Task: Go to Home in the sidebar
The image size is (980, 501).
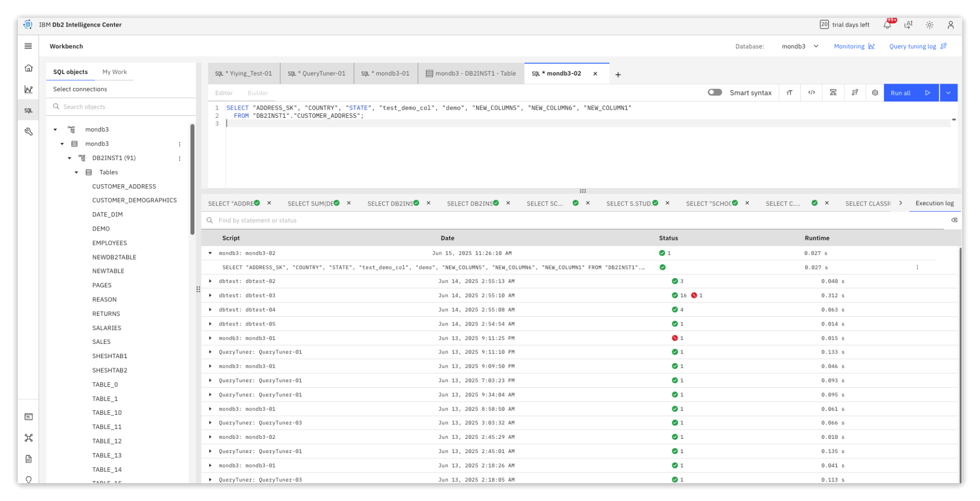Action: [29, 68]
